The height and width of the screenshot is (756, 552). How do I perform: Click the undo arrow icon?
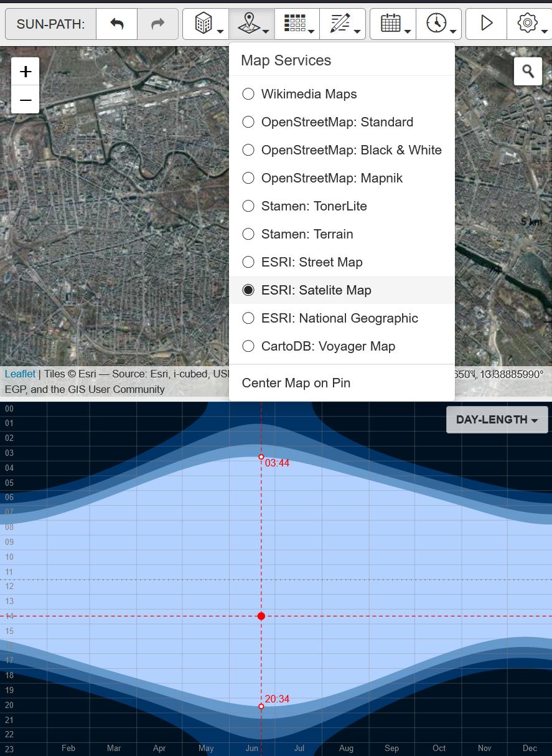tap(117, 24)
